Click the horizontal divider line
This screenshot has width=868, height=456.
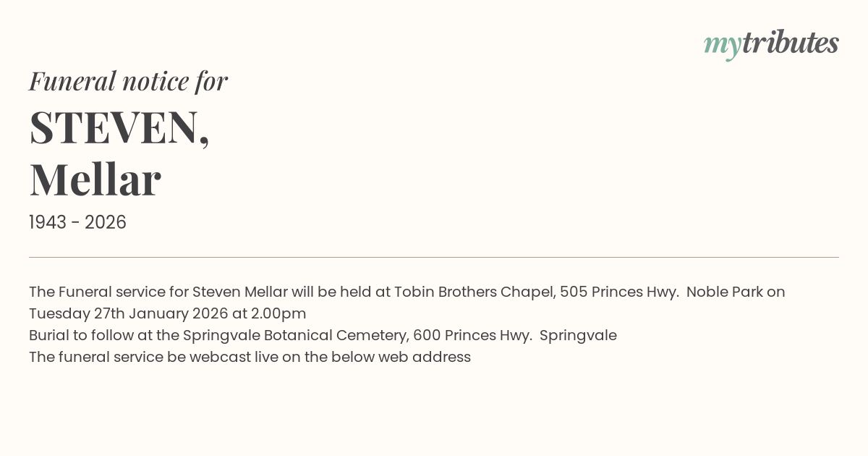point(434,257)
